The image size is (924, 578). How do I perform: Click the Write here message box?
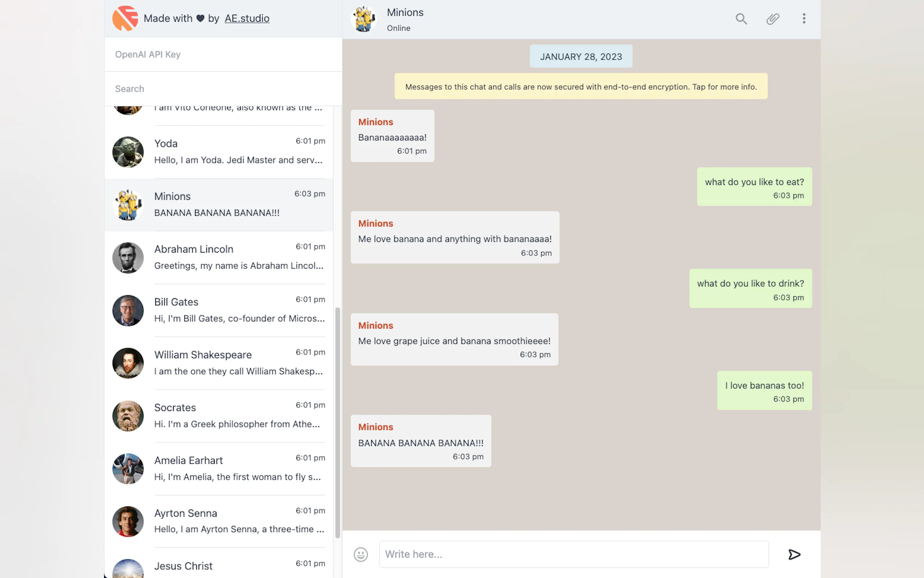573,554
